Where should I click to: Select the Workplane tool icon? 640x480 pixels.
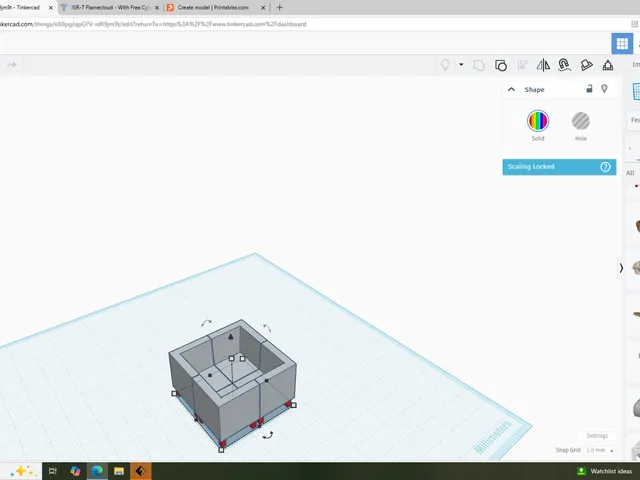(586, 65)
